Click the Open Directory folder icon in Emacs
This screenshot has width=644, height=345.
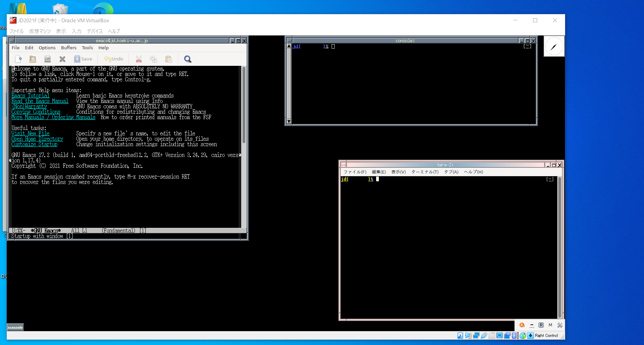(x=33, y=59)
